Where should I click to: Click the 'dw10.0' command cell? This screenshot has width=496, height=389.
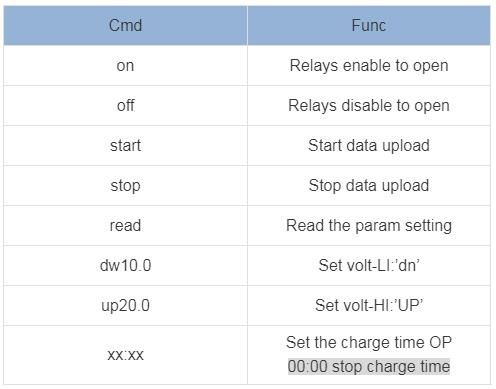tap(125, 265)
